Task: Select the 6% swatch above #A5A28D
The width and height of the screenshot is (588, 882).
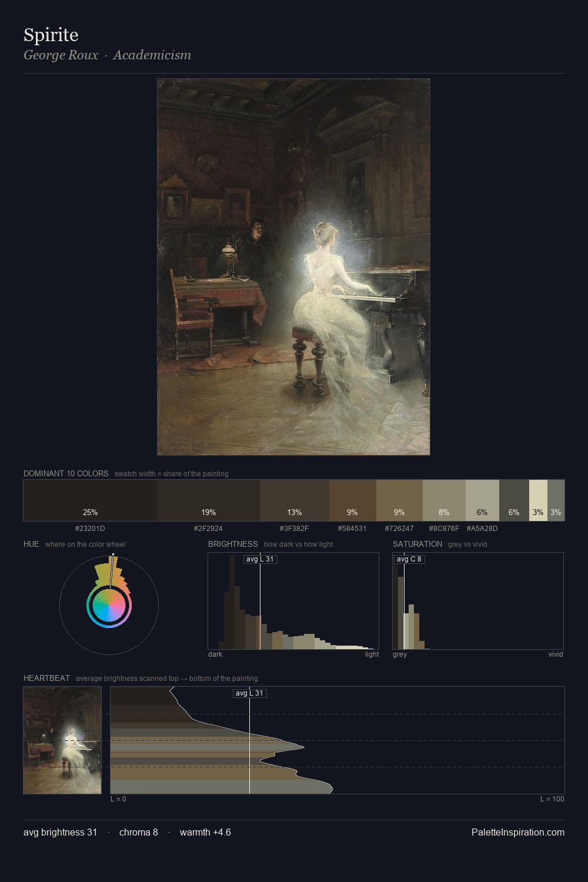Action: click(x=482, y=500)
